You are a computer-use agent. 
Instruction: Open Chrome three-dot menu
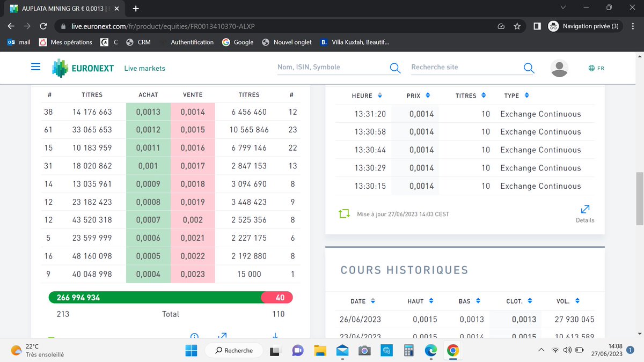632,26
